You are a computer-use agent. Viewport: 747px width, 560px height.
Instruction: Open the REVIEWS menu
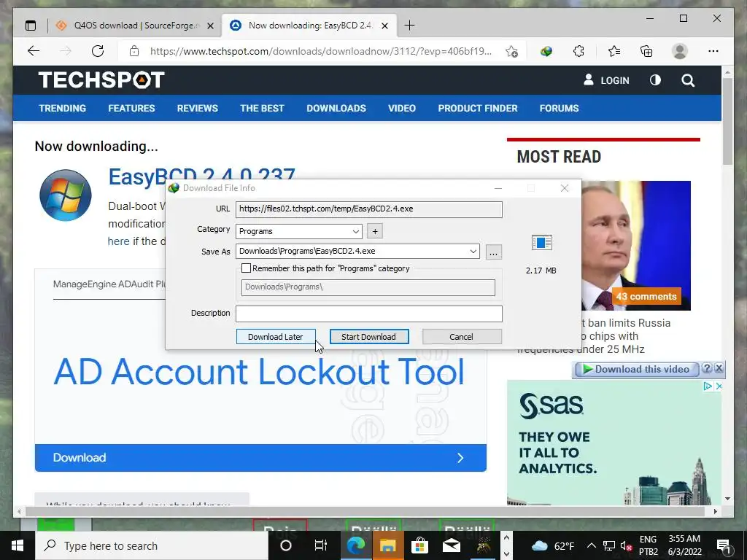pyautogui.click(x=197, y=108)
